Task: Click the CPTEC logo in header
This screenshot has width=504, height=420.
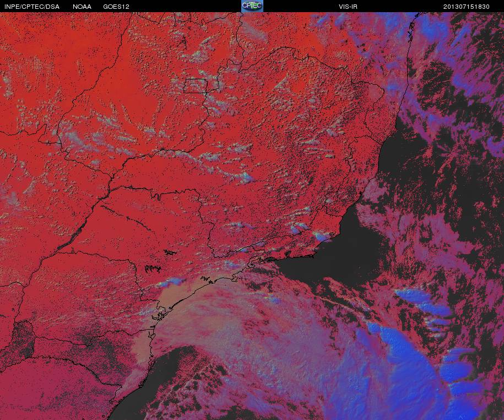Action: click(x=252, y=6)
